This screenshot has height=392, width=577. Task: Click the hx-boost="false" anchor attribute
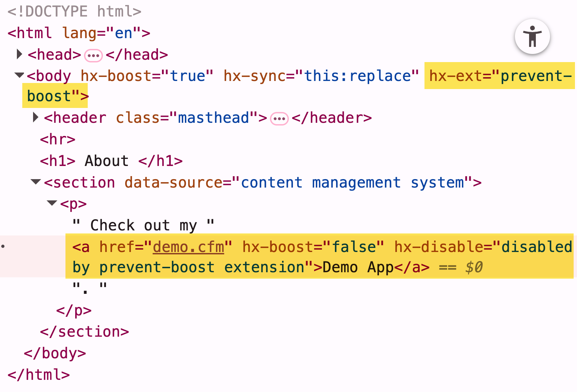(x=313, y=247)
